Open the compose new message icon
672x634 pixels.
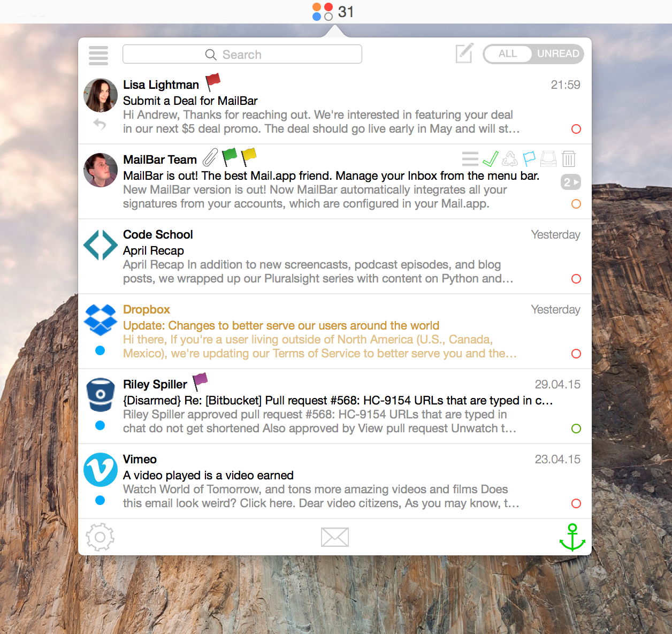point(464,54)
